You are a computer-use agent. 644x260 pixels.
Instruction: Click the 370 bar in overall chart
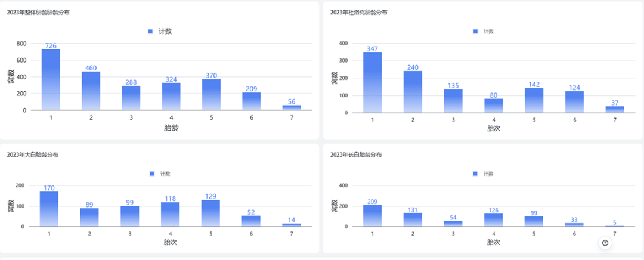point(211,94)
